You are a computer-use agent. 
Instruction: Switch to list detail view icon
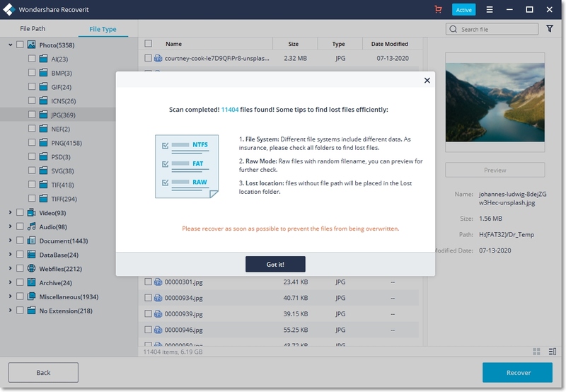[552, 351]
